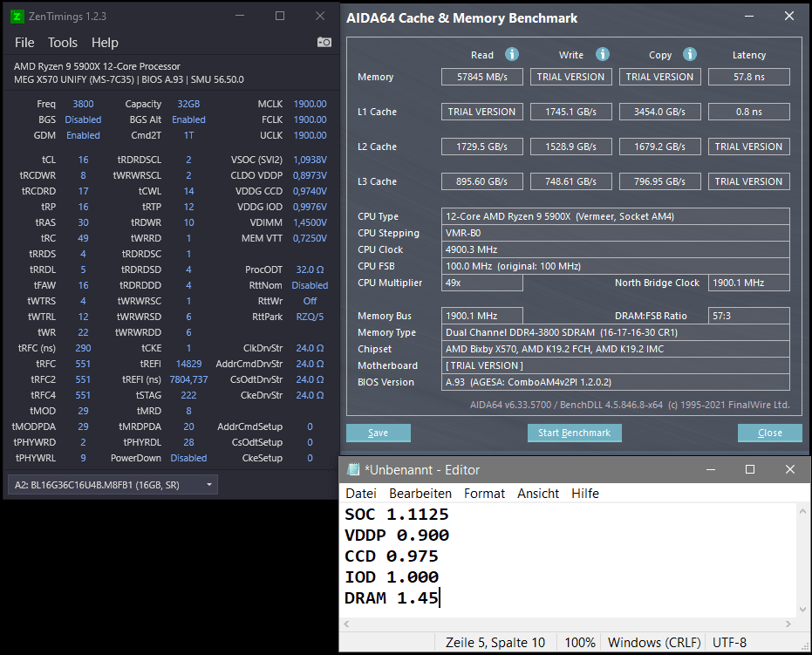Image resolution: width=812 pixels, height=655 pixels.
Task: Maximize the ZenTimings window
Action: 280,16
